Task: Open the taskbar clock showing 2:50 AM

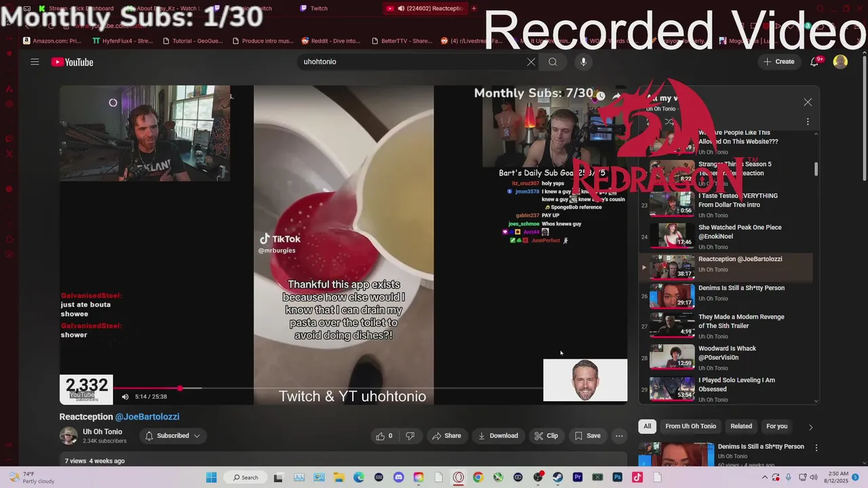Action: pos(835,477)
